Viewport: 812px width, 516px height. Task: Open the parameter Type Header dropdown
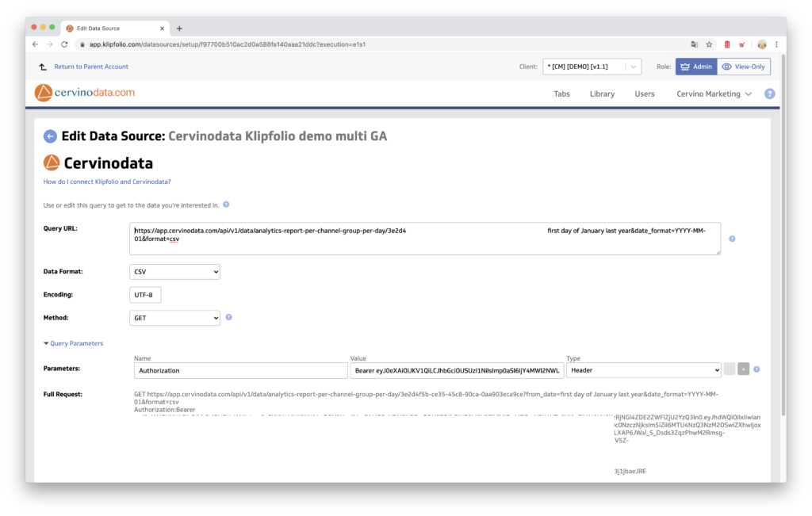pyautogui.click(x=644, y=370)
